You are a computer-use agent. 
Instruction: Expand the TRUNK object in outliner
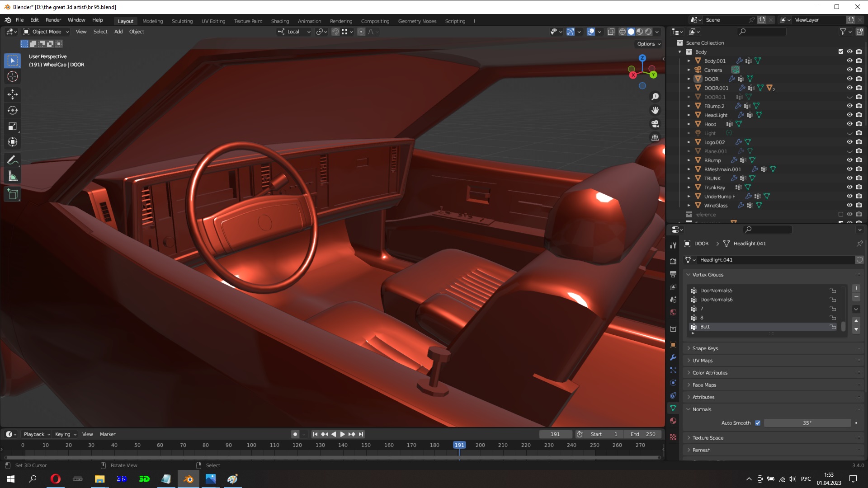689,178
